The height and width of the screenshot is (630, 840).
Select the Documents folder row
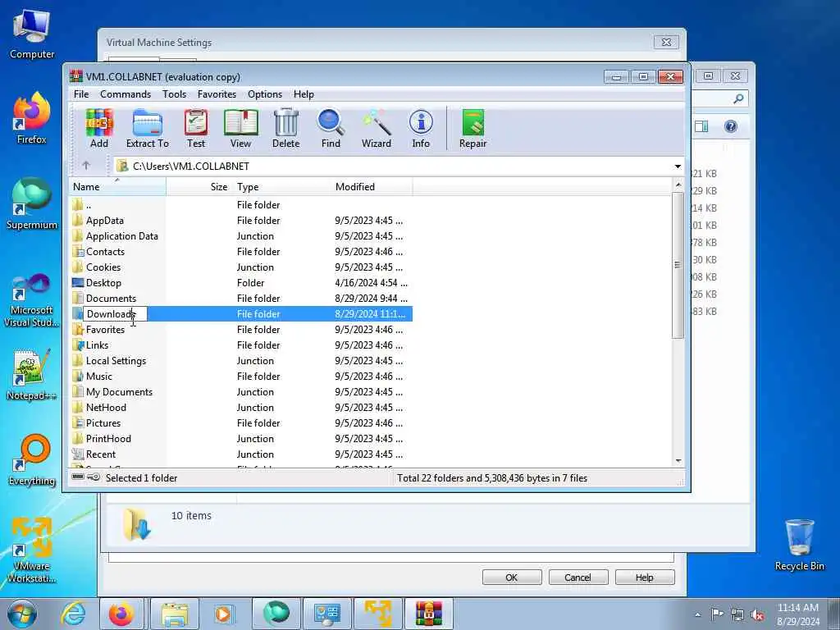click(x=241, y=298)
